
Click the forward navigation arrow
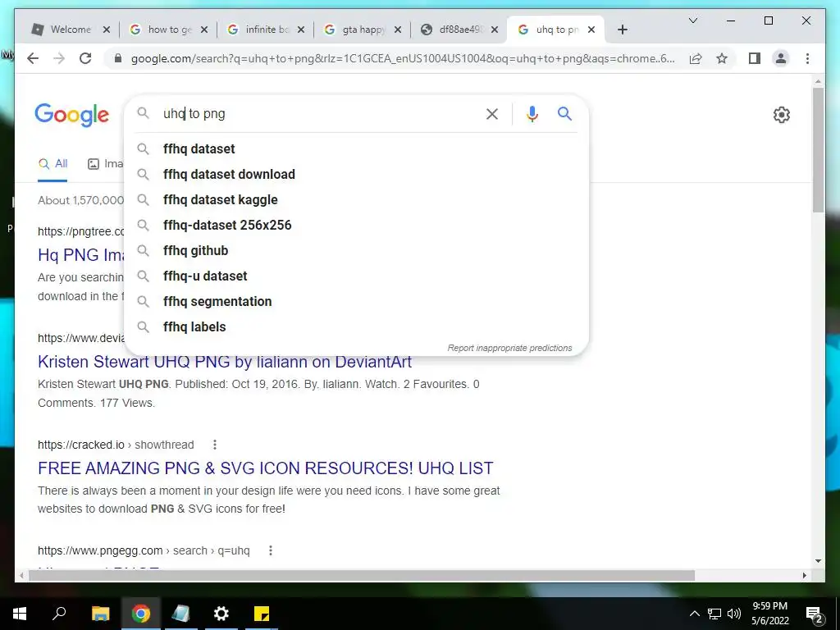59,58
